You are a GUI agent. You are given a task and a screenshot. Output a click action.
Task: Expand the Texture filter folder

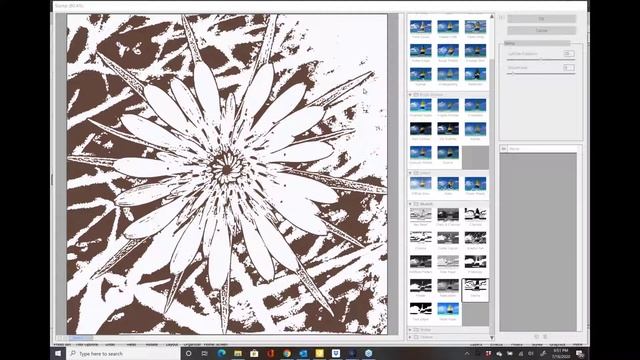pyautogui.click(x=410, y=337)
